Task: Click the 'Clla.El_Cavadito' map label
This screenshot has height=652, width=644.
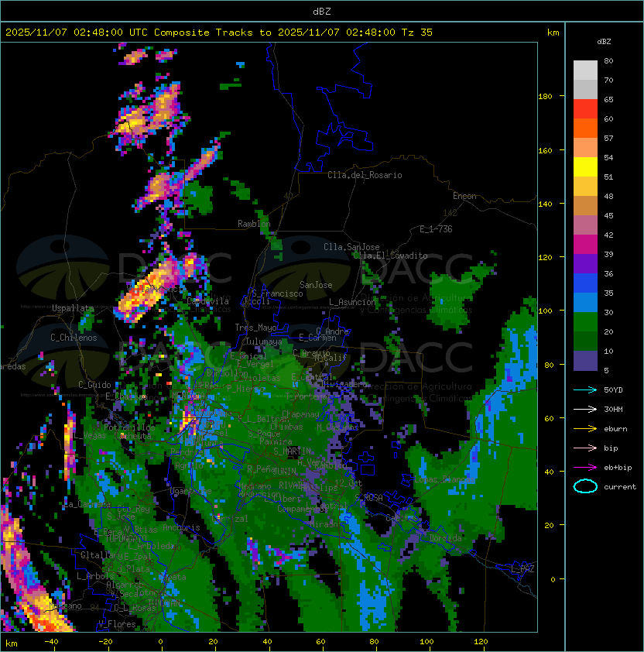Action: coord(390,256)
